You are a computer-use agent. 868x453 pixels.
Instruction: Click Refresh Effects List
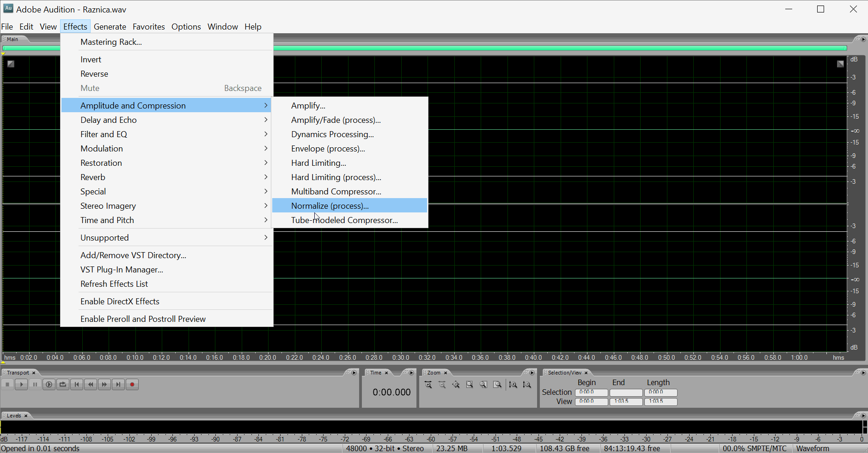point(167,284)
